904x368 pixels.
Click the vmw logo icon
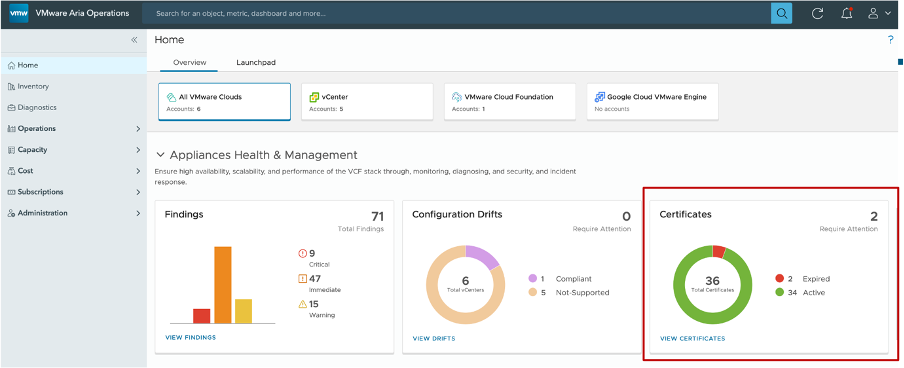pyautogui.click(x=19, y=13)
